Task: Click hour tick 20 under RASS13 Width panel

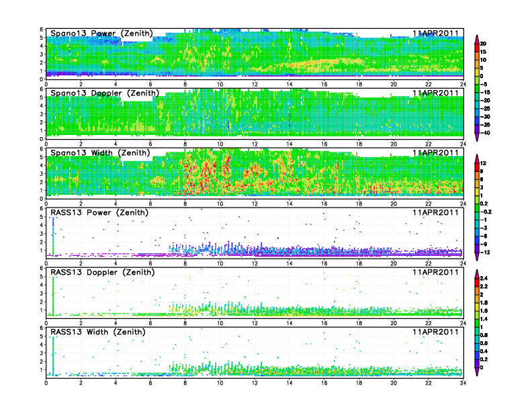Action: pos(394,383)
